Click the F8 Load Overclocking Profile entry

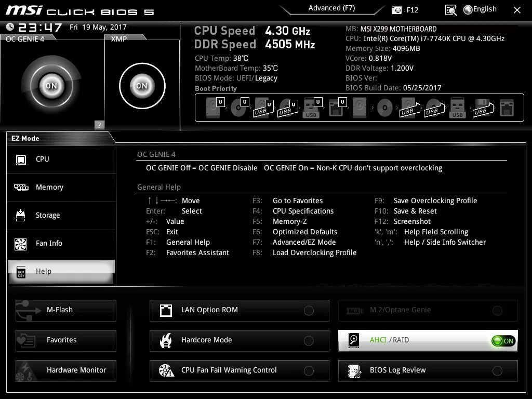point(304,252)
